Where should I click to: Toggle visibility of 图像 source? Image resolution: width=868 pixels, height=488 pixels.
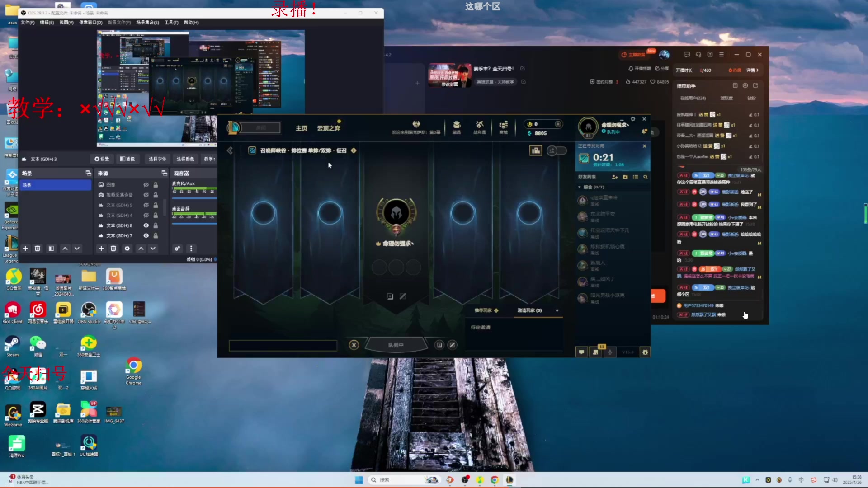click(146, 185)
